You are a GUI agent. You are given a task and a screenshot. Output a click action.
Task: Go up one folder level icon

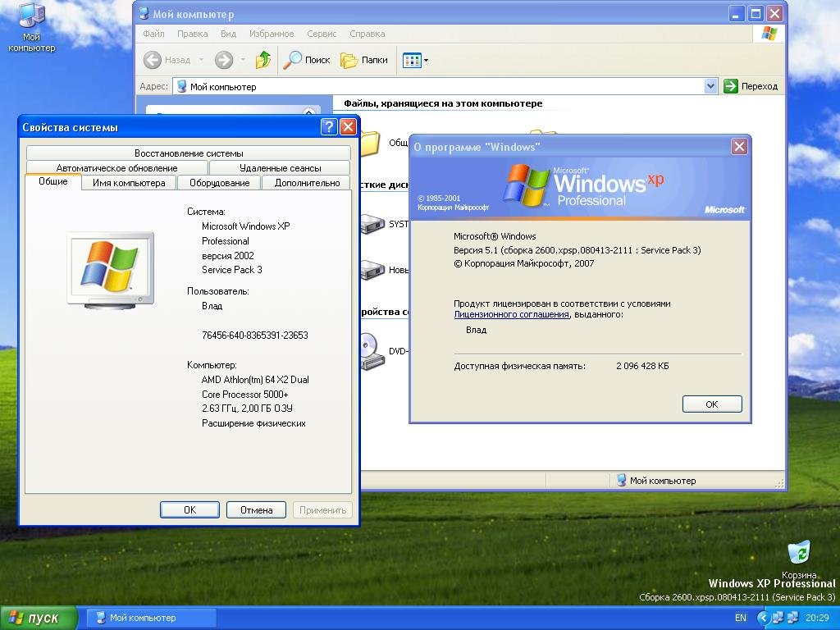coord(263,60)
